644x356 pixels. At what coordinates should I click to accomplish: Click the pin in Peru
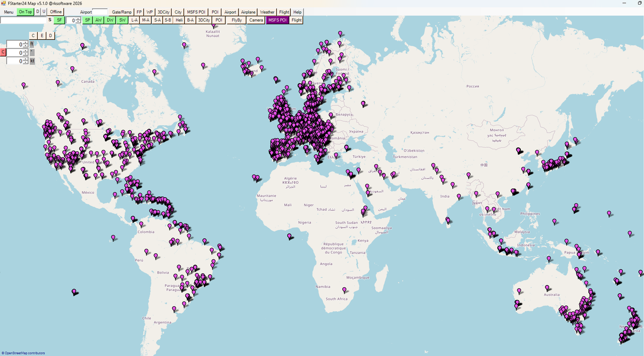pyautogui.click(x=146, y=251)
